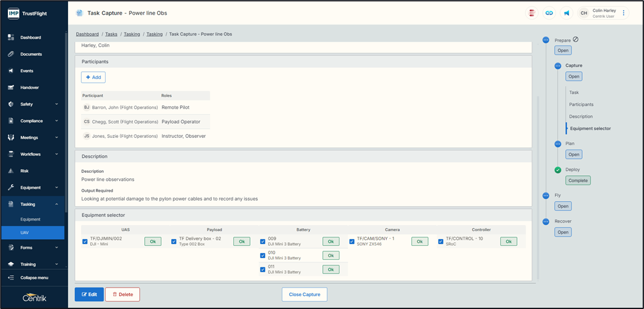Uncheck the TF/DJIMIN/002 UAS checkbox
Screen dimensions: 644x309
tap(85, 242)
